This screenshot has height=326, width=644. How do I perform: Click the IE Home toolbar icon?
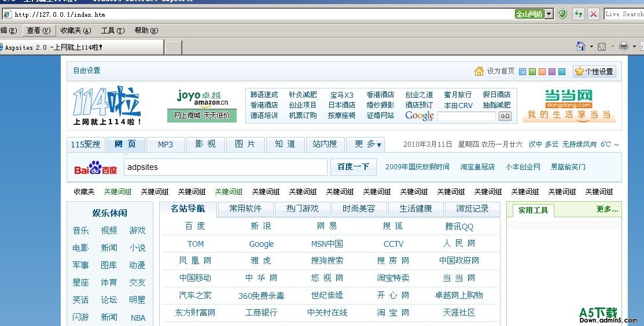click(x=581, y=46)
